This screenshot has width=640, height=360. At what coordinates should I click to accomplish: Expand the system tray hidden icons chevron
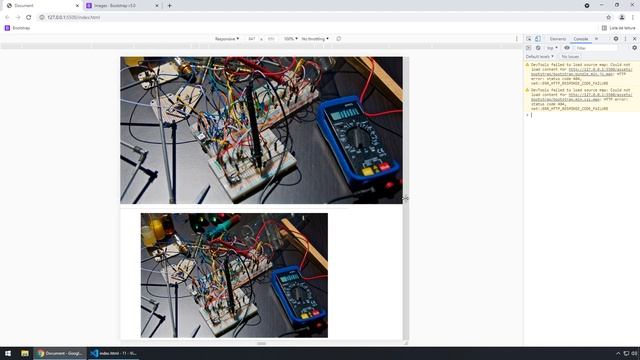point(618,353)
